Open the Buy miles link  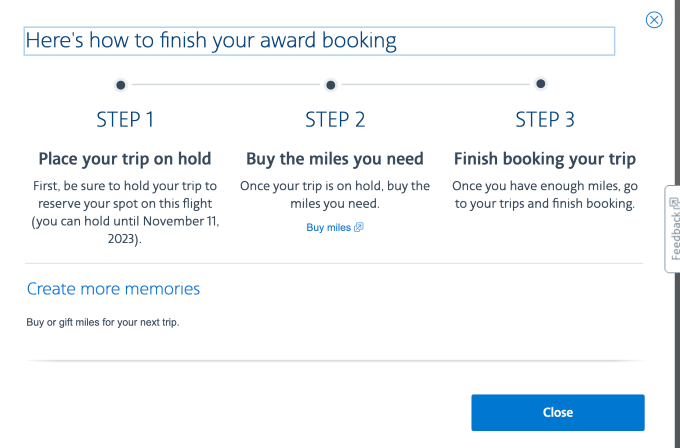click(329, 228)
